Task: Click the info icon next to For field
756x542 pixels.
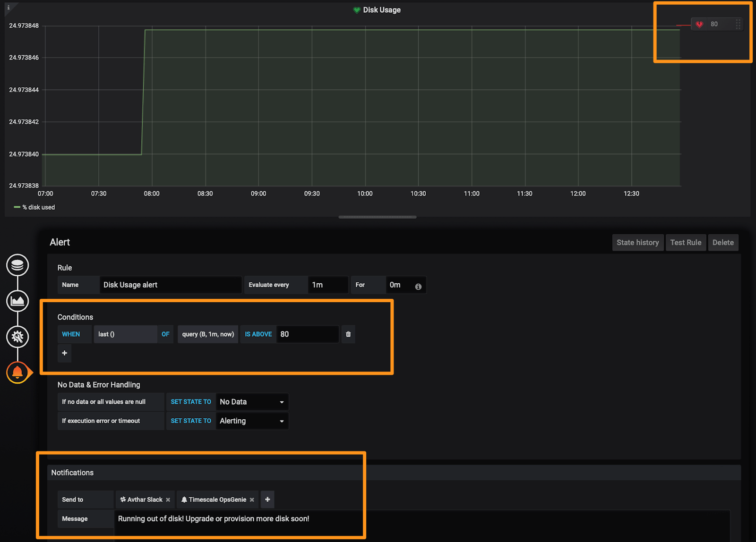Action: (418, 287)
